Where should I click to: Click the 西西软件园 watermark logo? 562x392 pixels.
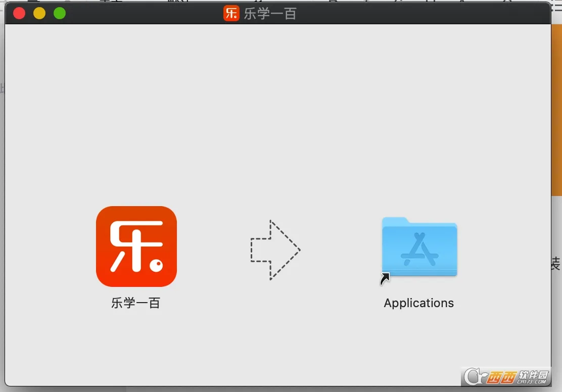click(505, 375)
